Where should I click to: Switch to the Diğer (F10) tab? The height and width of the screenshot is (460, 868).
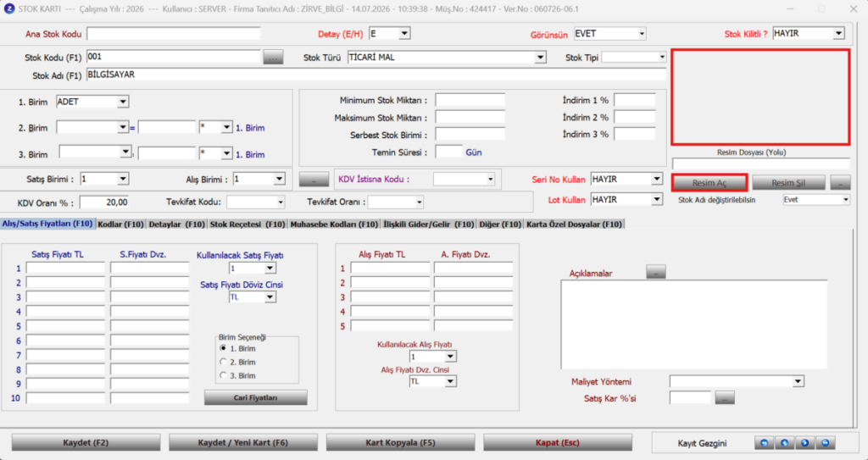click(x=500, y=224)
